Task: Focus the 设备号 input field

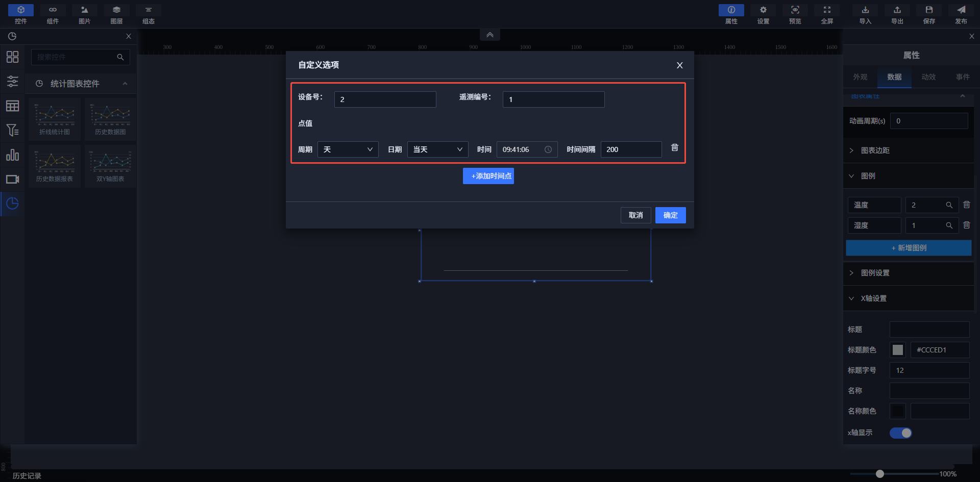Action: click(x=385, y=99)
